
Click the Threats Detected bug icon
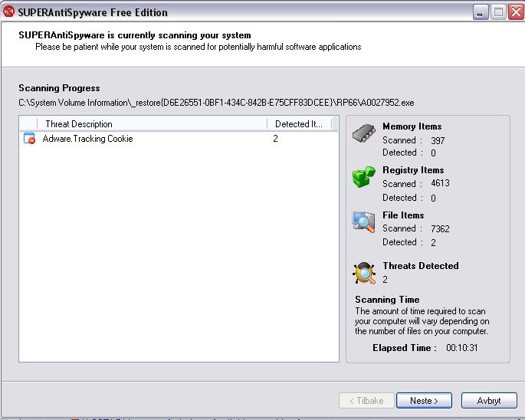[364, 273]
